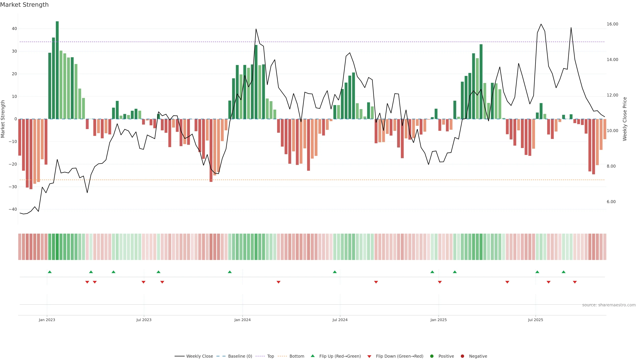This screenshot has width=644, height=362.
Task: Click the Flip Up green triangle legend icon
Action: (x=312, y=356)
